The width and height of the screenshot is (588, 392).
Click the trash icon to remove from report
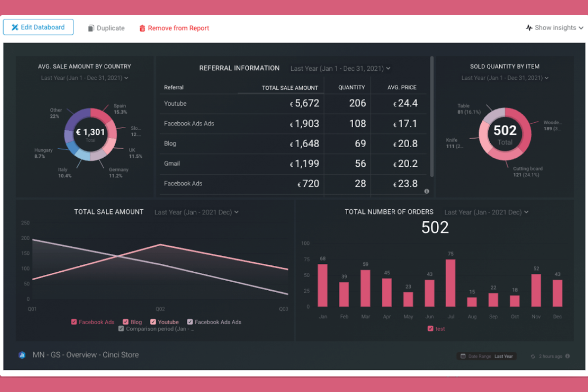[142, 28]
